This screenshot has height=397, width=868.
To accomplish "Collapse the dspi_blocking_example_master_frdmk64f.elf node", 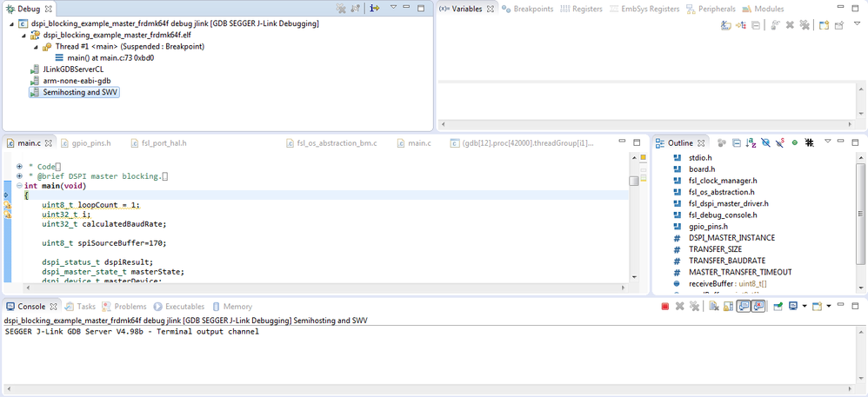I will click(23, 36).
